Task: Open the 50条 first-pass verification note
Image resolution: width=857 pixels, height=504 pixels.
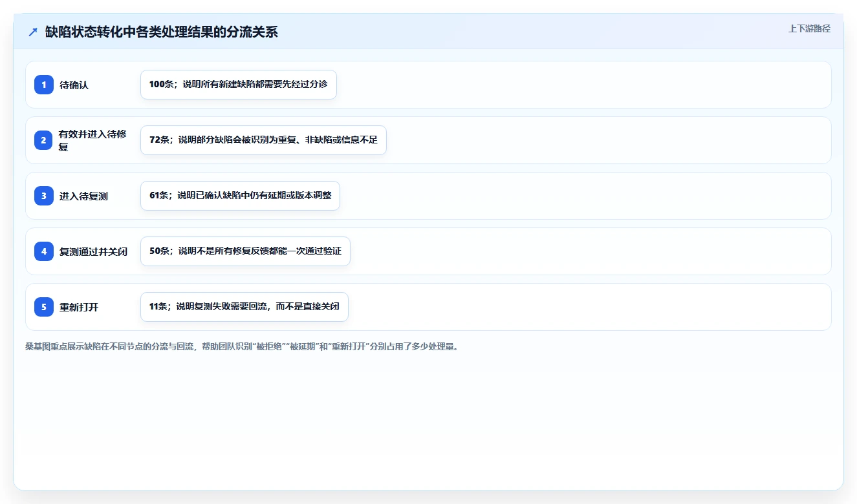Action: click(245, 251)
